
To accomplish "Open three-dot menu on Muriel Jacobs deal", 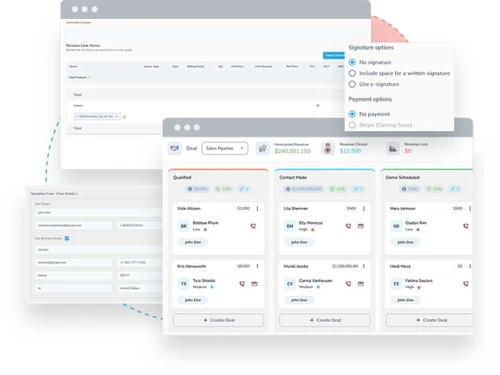I will click(x=364, y=266).
